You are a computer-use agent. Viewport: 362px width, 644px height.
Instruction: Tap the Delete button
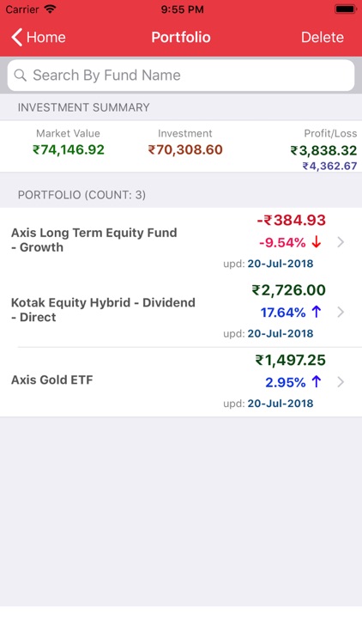(x=323, y=38)
